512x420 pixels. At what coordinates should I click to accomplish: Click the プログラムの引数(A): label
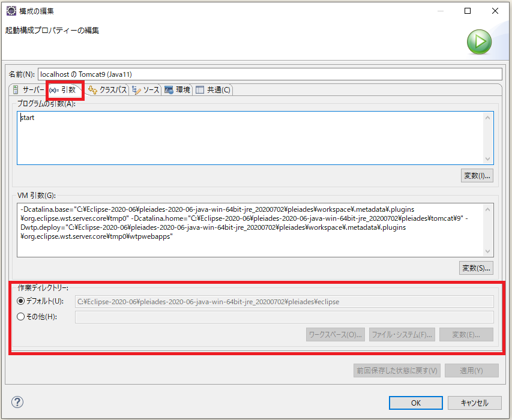pos(46,103)
